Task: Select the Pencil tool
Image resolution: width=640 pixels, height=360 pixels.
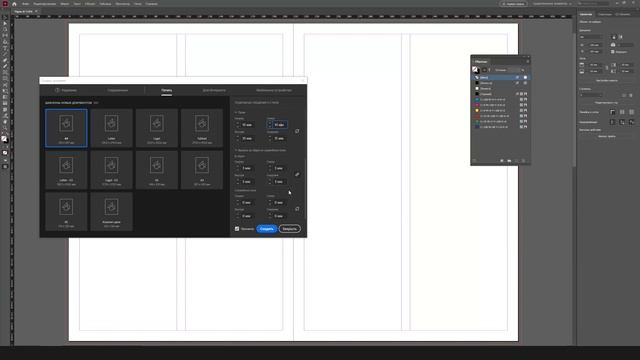Action: tap(5, 67)
